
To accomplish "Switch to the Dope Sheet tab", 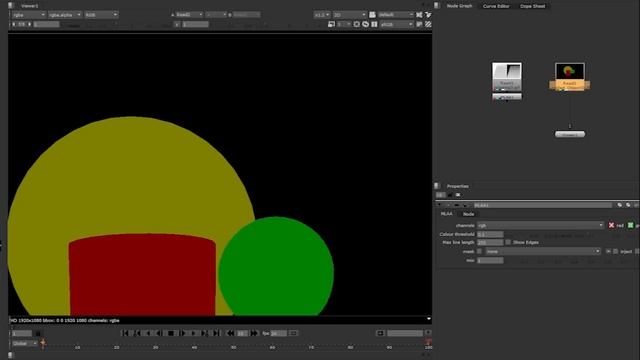I will (x=533, y=6).
